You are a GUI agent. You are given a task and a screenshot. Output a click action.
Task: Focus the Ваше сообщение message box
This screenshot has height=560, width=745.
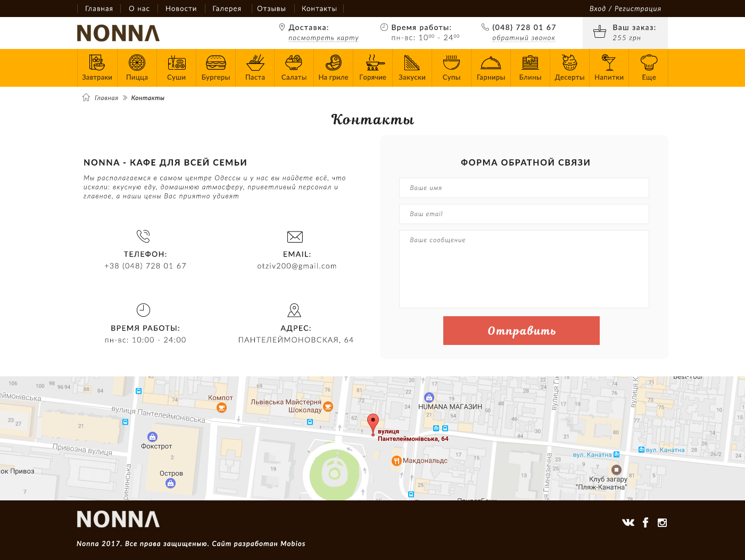(x=524, y=269)
